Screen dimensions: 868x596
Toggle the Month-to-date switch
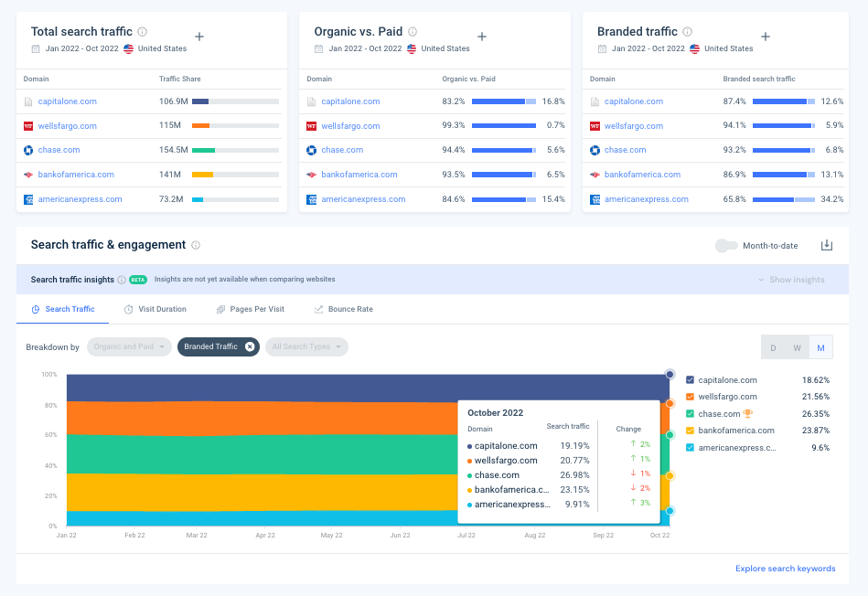click(726, 246)
